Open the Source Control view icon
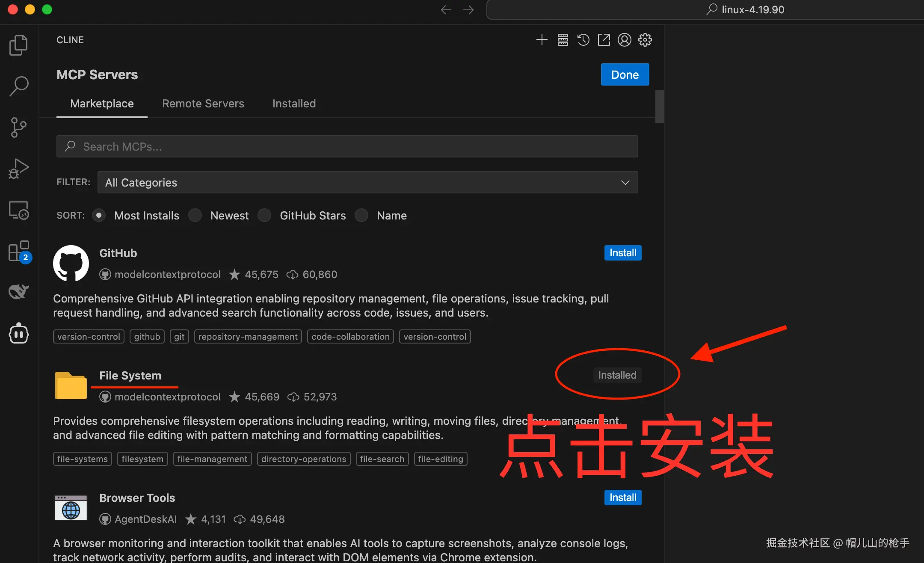Image resolution: width=924 pixels, height=563 pixels. [18, 127]
